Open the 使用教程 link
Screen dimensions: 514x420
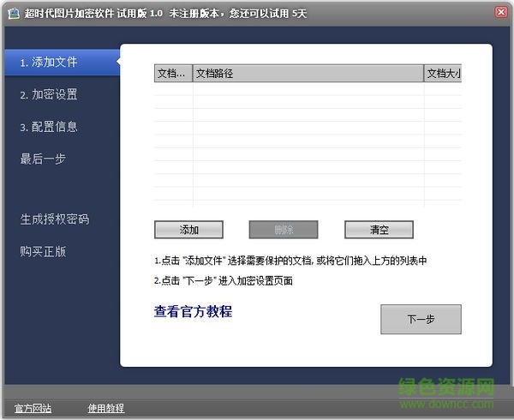[106, 408]
